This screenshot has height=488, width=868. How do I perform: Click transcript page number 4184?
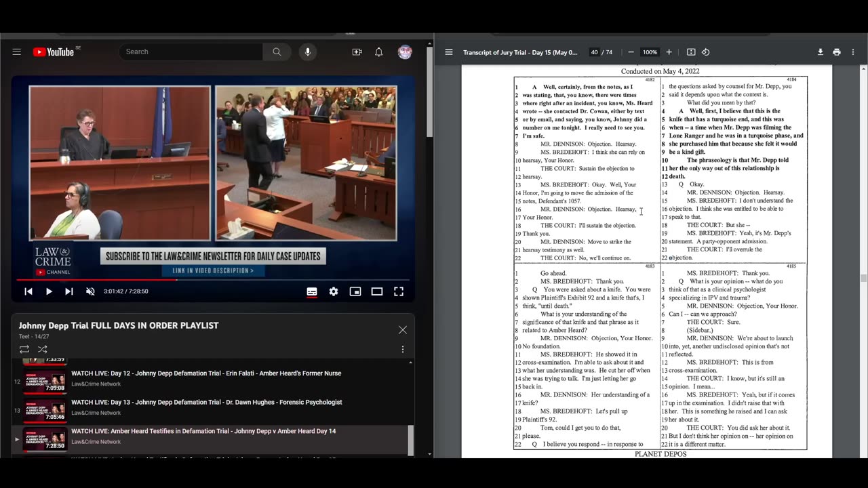tap(792, 80)
